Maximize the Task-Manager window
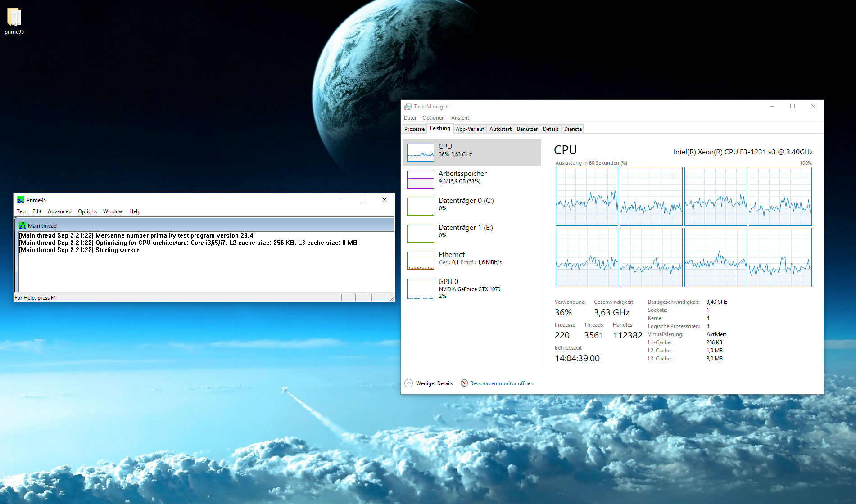 pyautogui.click(x=793, y=107)
